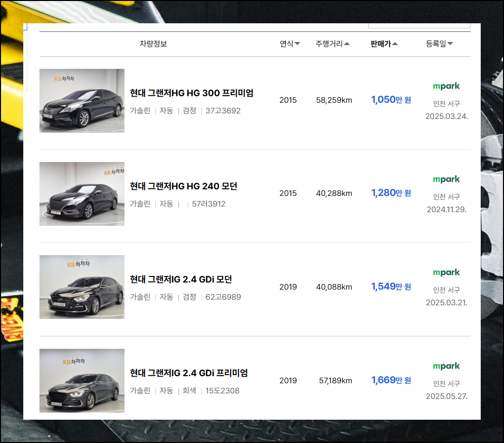Viewport: 504px width, 443px height.
Task: Click mileage value 40,088km
Action: [x=334, y=287]
